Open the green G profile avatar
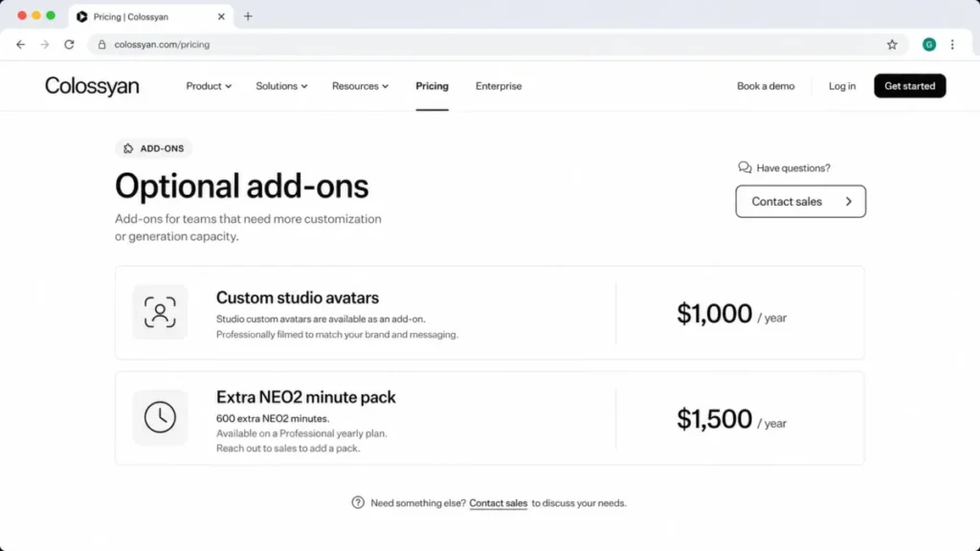Screen dimensions: 980x551 pos(929,44)
